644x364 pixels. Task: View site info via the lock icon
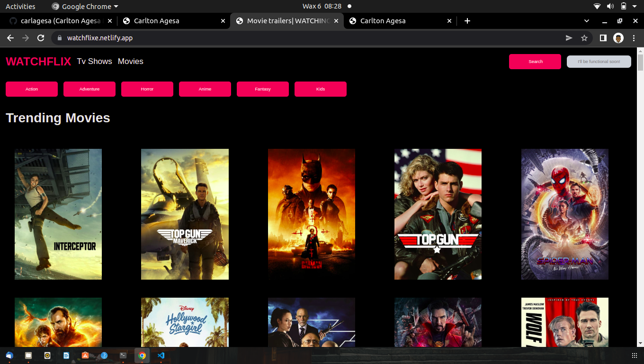(60, 38)
